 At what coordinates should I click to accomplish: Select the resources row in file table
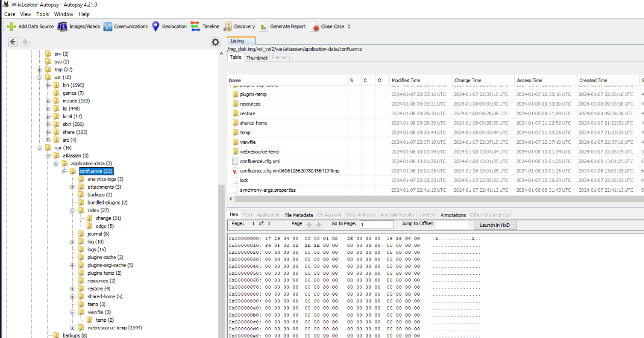436,104
